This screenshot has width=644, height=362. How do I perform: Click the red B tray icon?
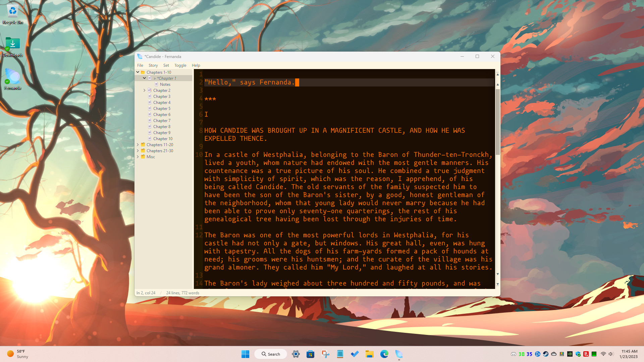[586, 354]
